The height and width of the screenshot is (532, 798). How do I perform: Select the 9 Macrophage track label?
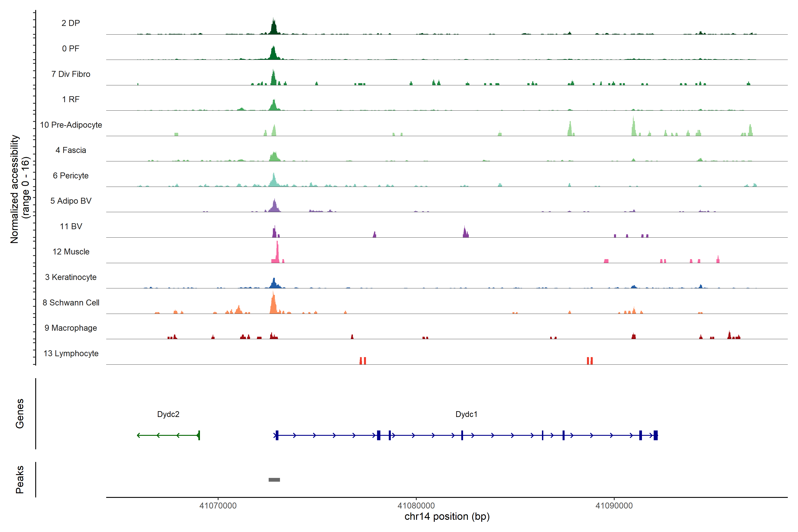pyautogui.click(x=70, y=328)
